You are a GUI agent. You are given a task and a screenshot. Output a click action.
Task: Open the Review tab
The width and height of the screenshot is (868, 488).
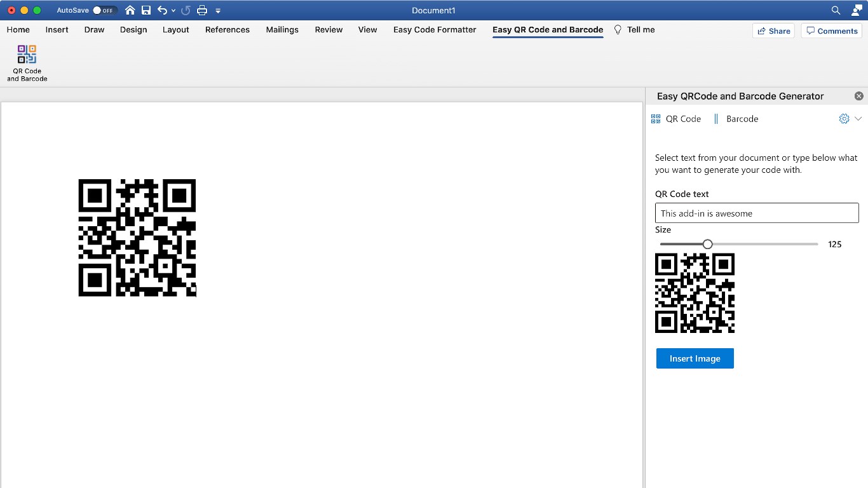329,30
